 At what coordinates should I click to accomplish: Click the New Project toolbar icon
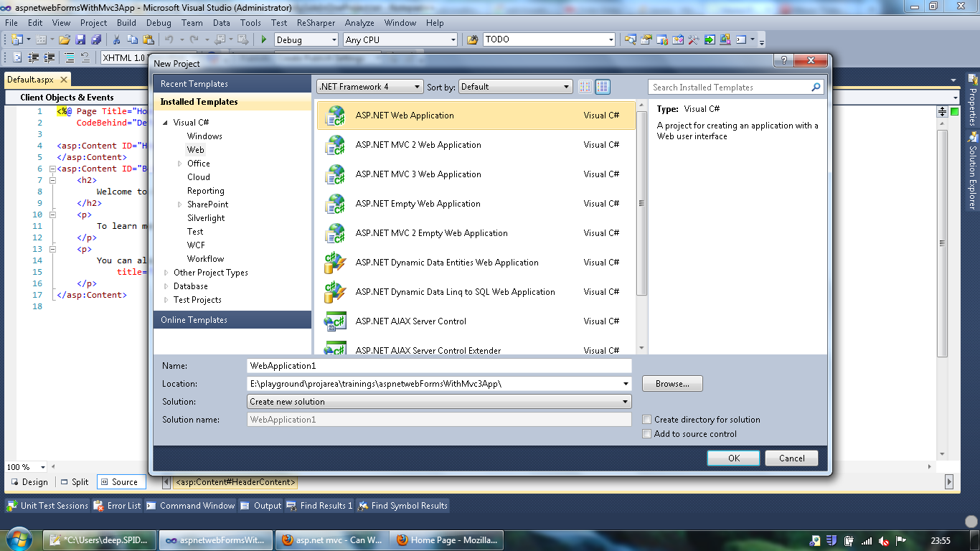17,39
